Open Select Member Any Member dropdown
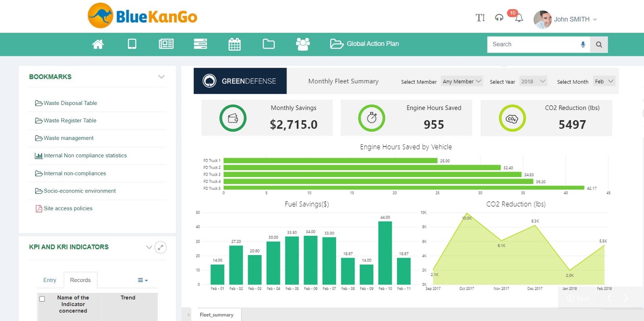The image size is (644, 321). pos(462,81)
